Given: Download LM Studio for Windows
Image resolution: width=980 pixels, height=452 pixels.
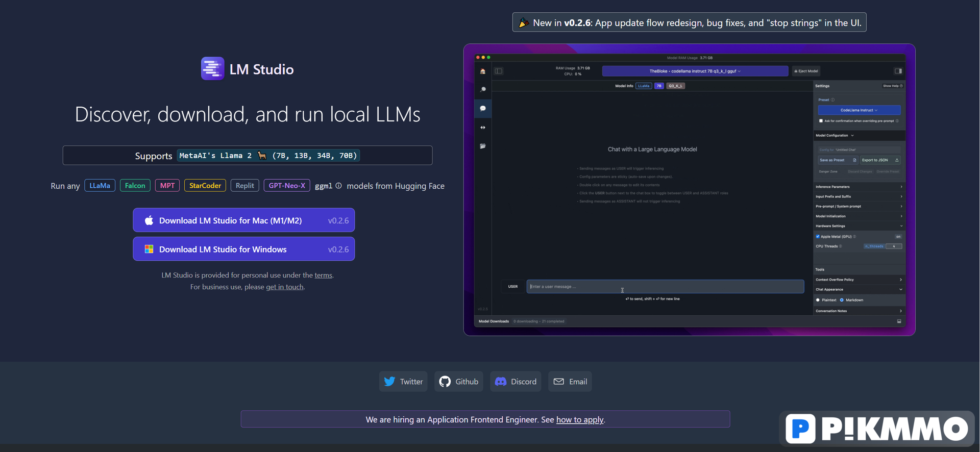Looking at the screenshot, I should (244, 249).
